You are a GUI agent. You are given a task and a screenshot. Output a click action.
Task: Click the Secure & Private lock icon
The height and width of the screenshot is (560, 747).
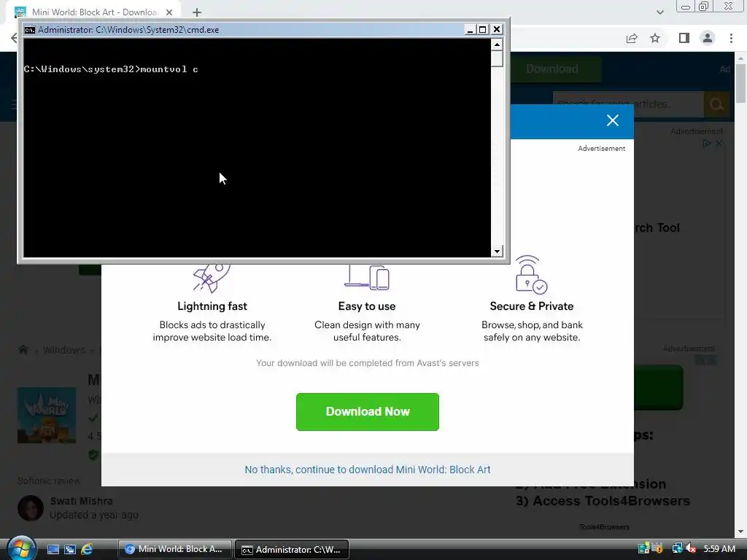coord(531,274)
